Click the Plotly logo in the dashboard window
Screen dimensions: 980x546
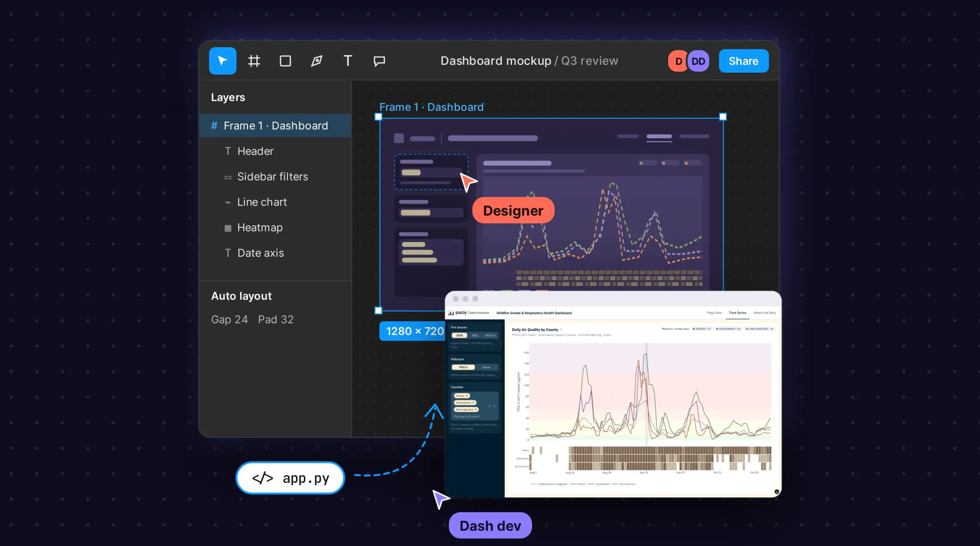pyautogui.click(x=458, y=313)
